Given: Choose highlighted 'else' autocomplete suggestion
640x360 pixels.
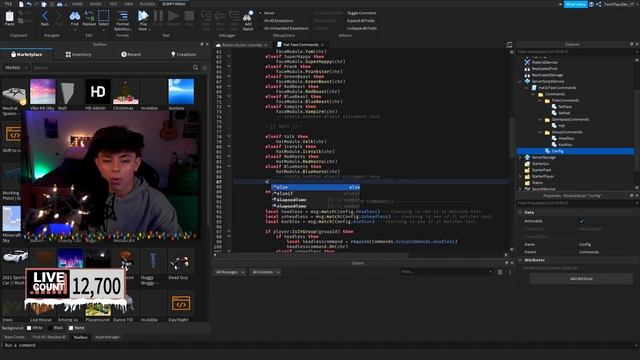Looking at the screenshot, I should [x=316, y=187].
